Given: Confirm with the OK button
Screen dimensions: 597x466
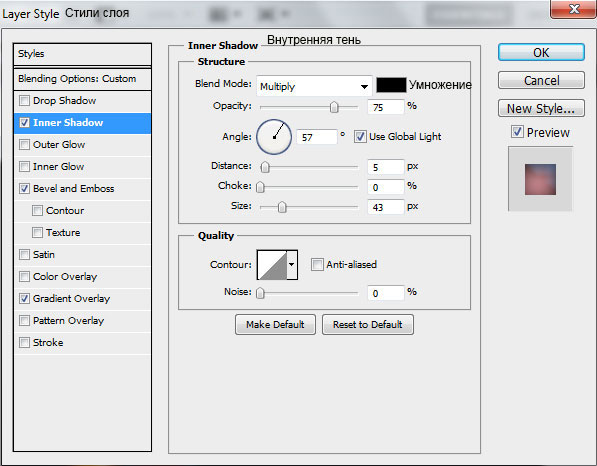Looking at the screenshot, I should 541,52.
